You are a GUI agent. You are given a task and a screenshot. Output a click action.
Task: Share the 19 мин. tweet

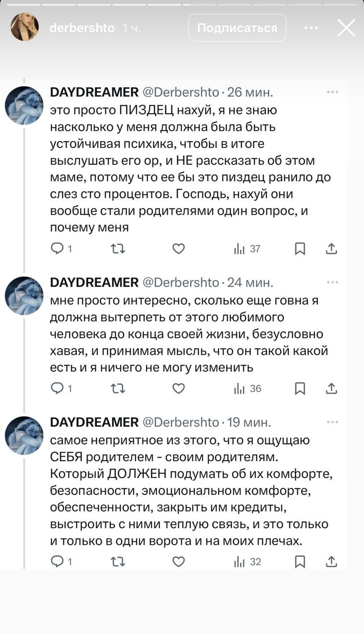(331, 562)
